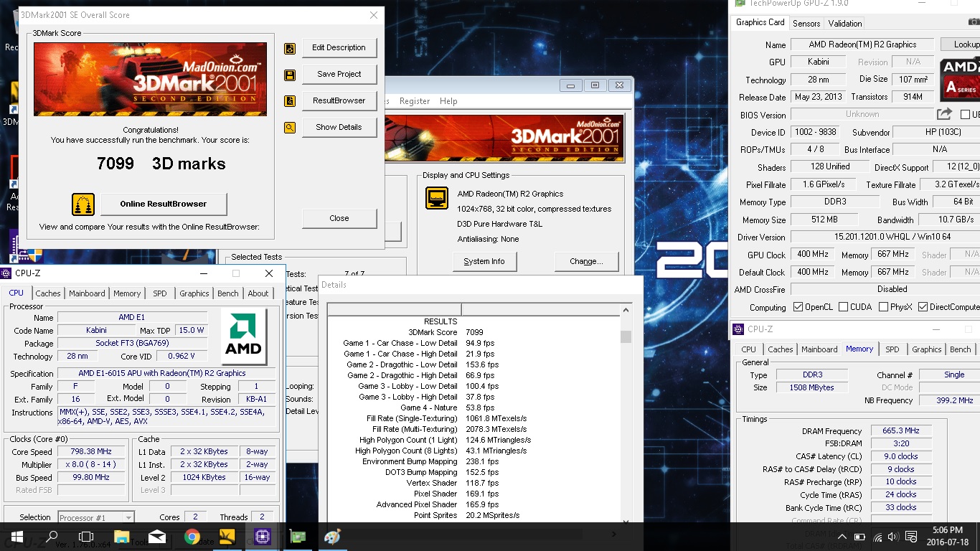Viewport: 980px width, 551px height.
Task: Click the Edit Description button
Action: tap(339, 47)
